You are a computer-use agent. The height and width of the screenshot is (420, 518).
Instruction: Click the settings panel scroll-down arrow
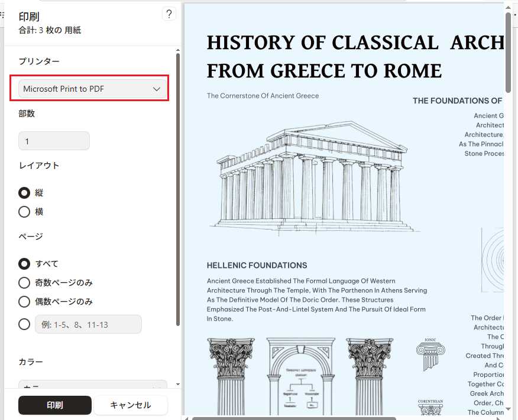(x=178, y=385)
